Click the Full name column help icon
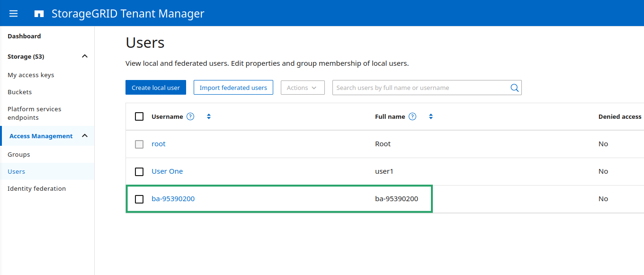This screenshot has width=644, height=275. click(412, 116)
